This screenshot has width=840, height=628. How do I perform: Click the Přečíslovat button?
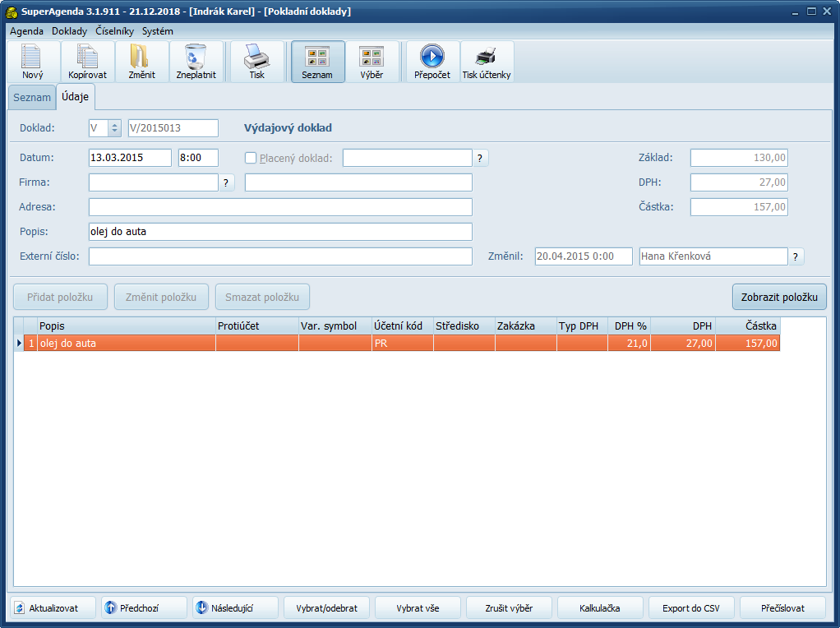[x=782, y=608]
